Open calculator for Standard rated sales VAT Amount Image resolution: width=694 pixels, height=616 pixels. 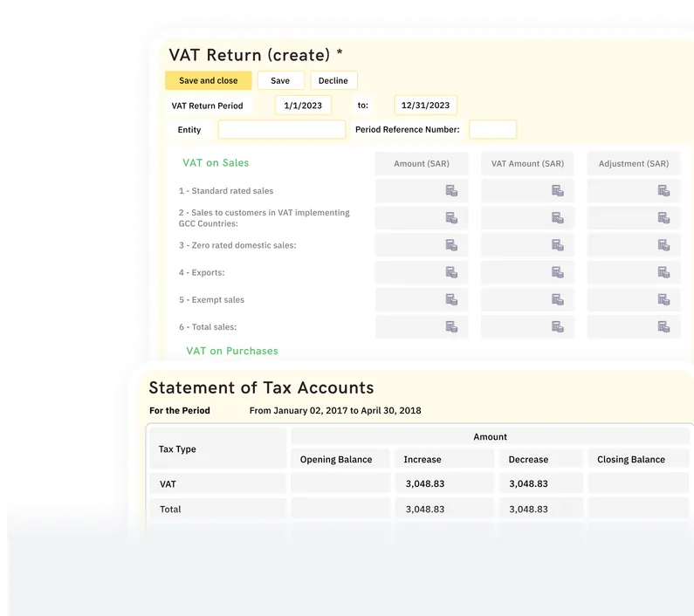(558, 191)
